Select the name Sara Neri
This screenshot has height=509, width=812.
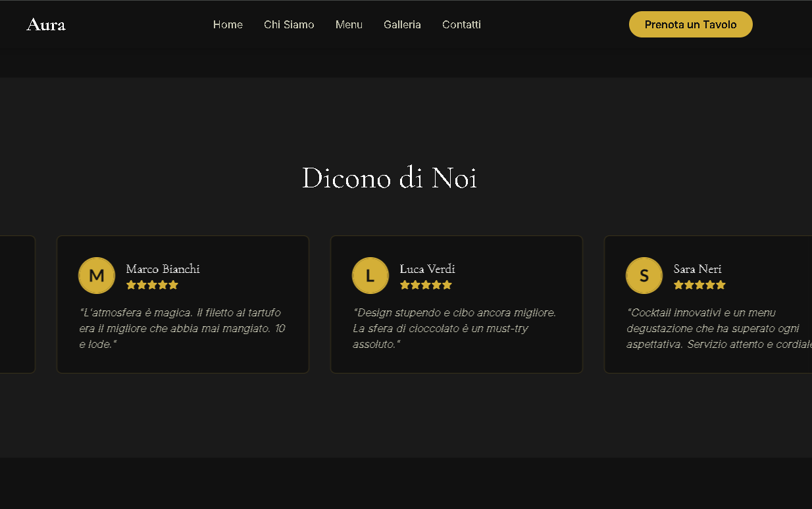[698, 268]
